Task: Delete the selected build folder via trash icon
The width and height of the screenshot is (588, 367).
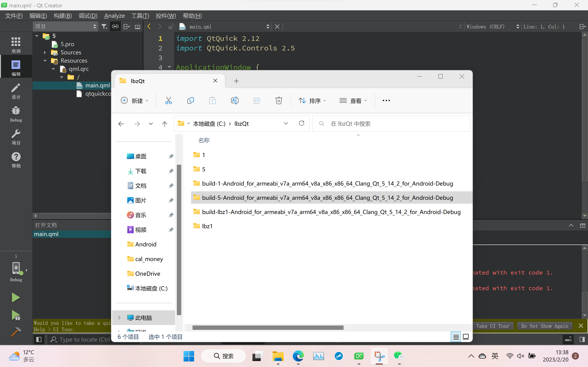Action: click(278, 100)
